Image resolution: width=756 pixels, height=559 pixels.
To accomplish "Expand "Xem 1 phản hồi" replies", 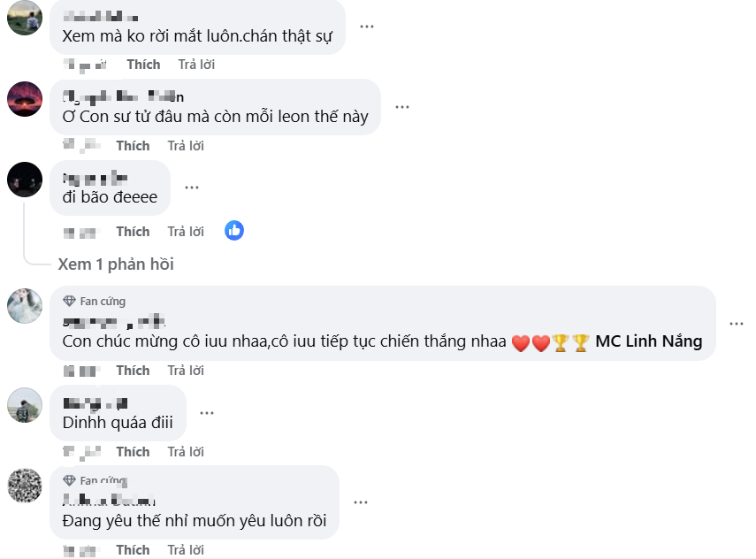I will pos(116,264).
